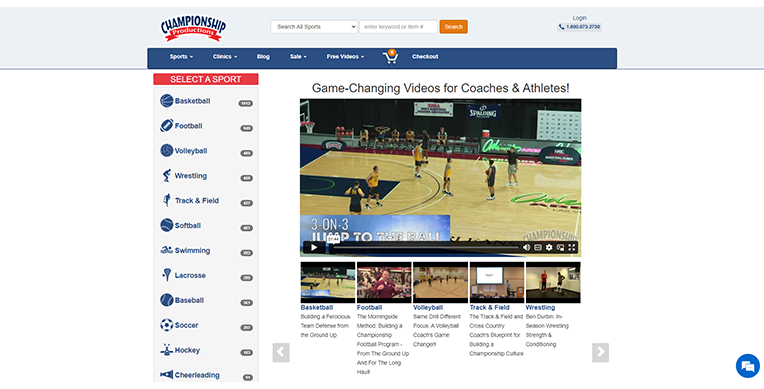Screen dimensions: 764x389
Task: Expand the Free Videos menu
Action: click(x=345, y=57)
